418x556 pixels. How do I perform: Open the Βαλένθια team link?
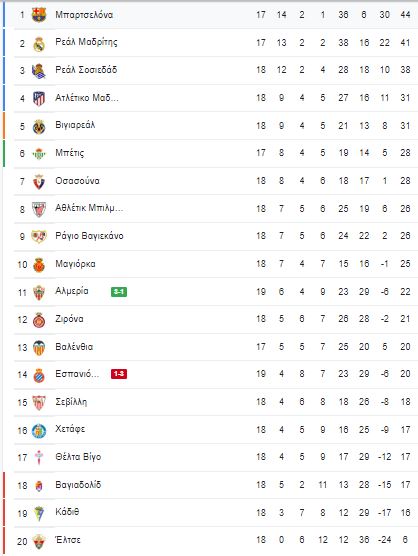tap(74, 346)
